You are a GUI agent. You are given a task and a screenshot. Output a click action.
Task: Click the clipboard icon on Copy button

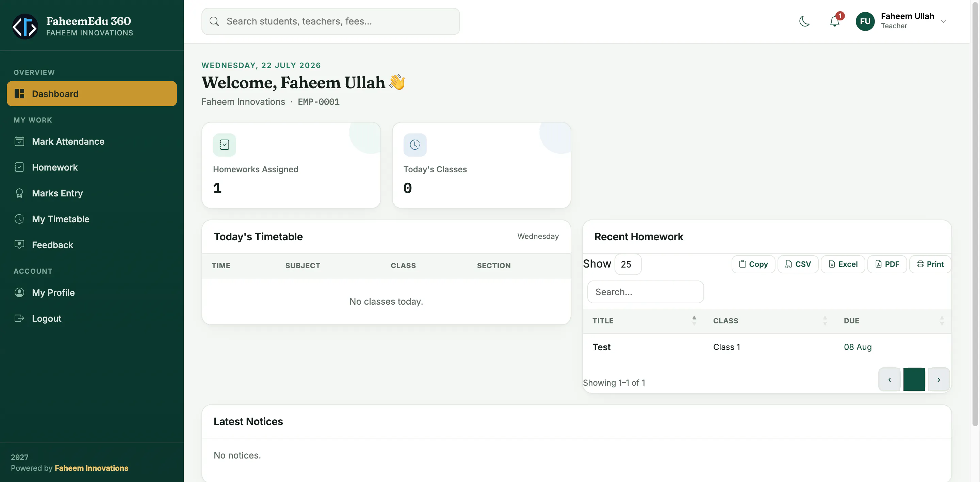pos(742,264)
